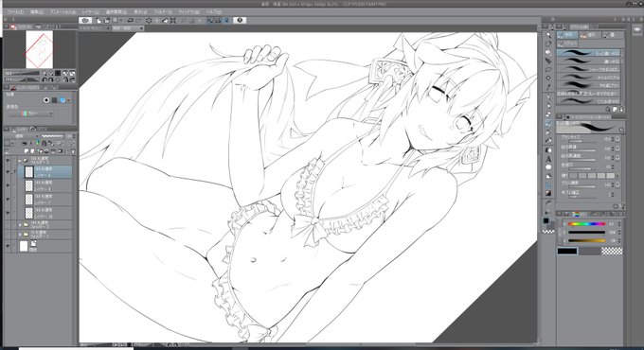Screen dimensions: 644x350
Task: Select the Text tool A icon
Action: 548,159
